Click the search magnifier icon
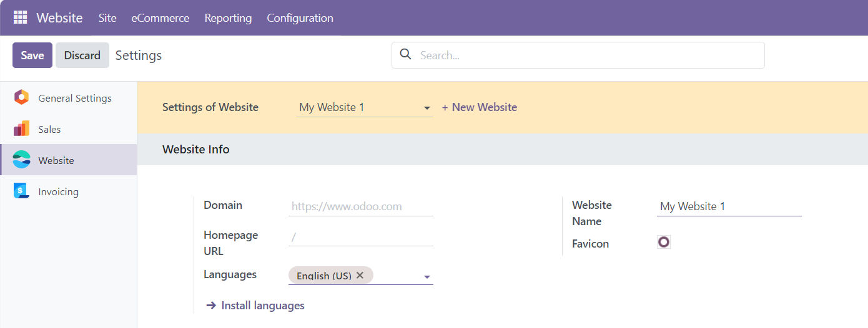 click(x=406, y=55)
